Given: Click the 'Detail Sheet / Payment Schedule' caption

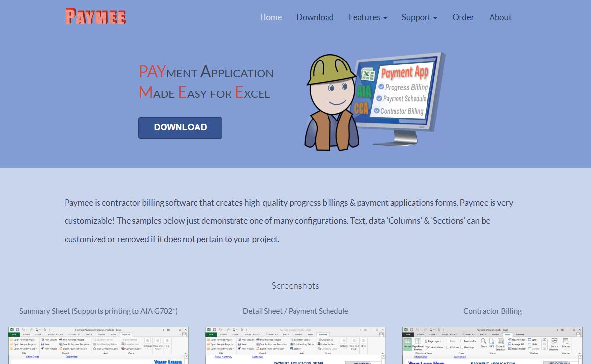Looking at the screenshot, I should 295,311.
